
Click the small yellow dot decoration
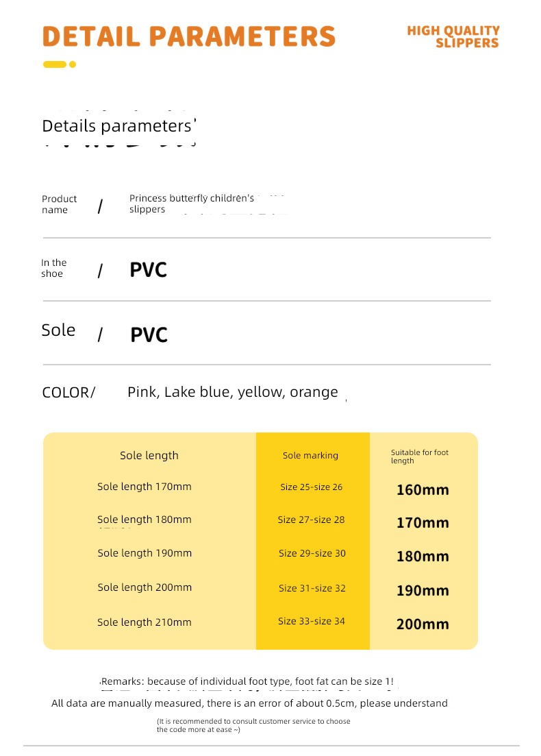(x=73, y=64)
